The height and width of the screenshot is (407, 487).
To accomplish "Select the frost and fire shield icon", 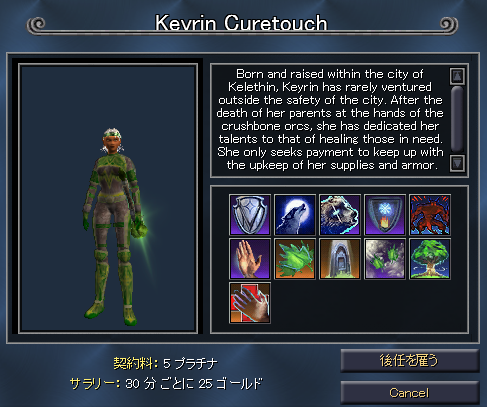I will tap(385, 215).
